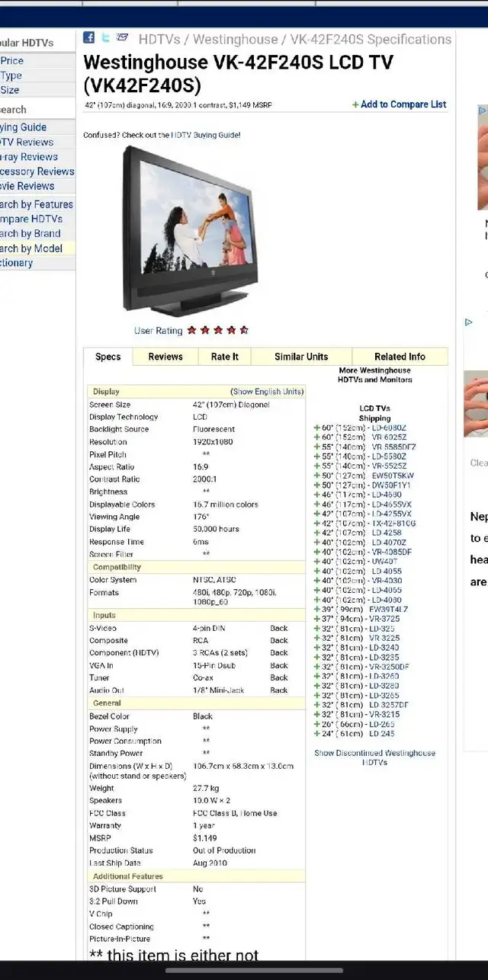Image resolution: width=488 pixels, height=980 pixels.
Task: Click the third share icon beside Twitter
Action: coord(123,38)
